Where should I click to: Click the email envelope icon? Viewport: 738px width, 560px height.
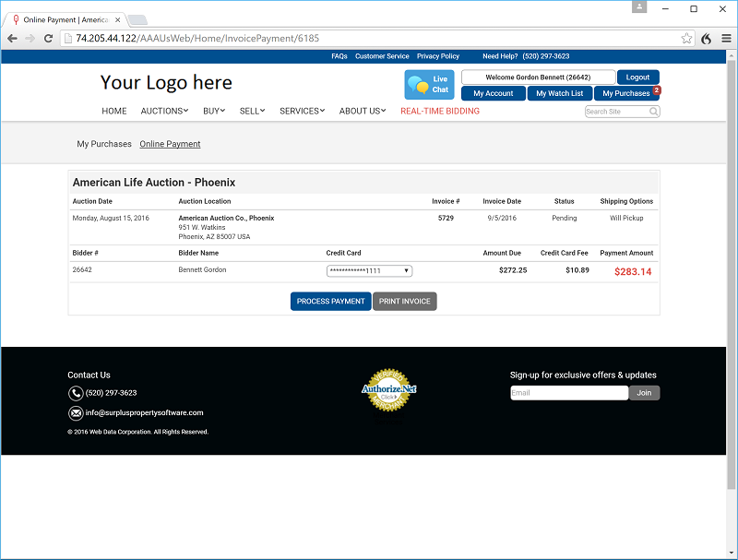coord(76,413)
